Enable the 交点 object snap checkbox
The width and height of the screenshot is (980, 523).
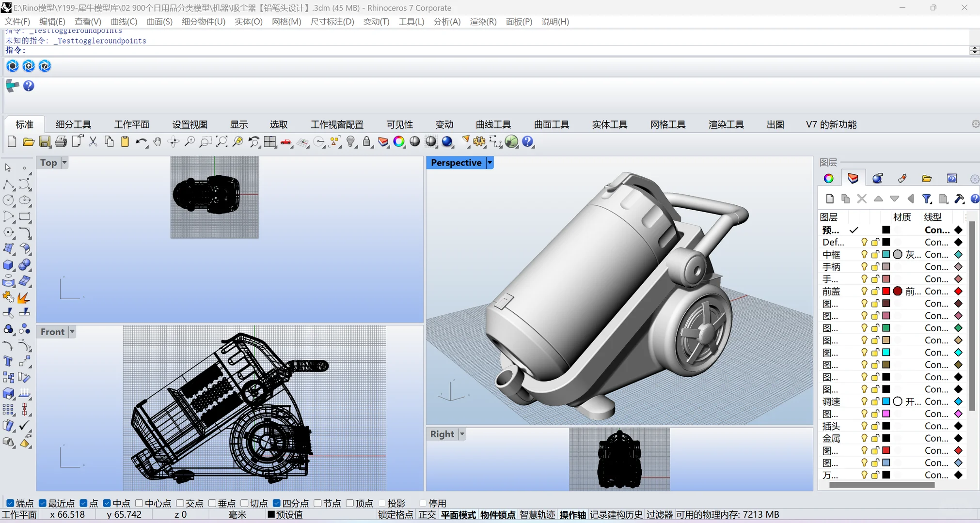(x=180, y=504)
